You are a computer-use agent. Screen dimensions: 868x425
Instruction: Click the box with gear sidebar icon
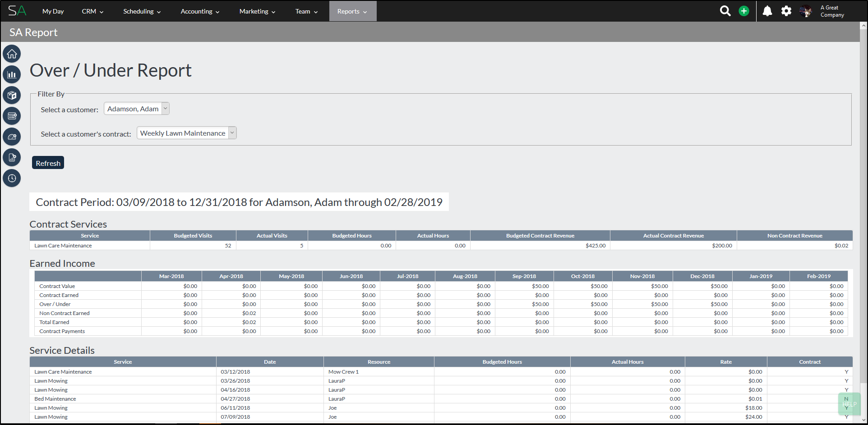pos(12,96)
